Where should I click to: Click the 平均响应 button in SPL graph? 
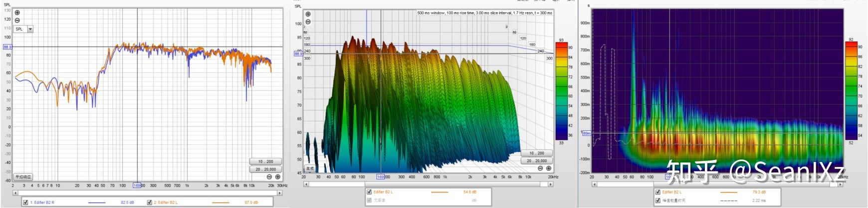coord(23,176)
